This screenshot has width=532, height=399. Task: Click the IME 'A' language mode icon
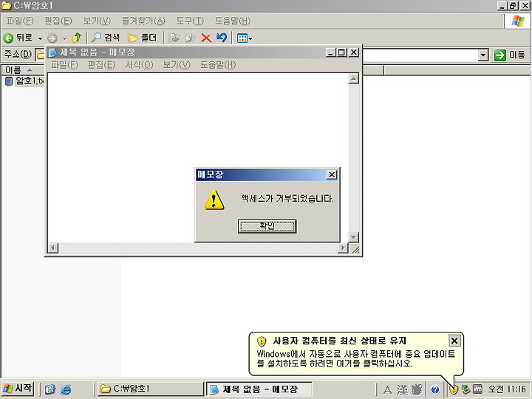pos(387,390)
